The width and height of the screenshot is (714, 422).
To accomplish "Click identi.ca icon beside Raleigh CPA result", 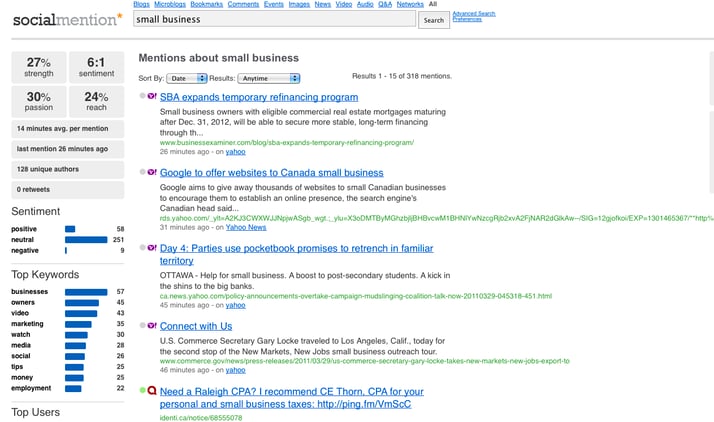I will point(152,391).
